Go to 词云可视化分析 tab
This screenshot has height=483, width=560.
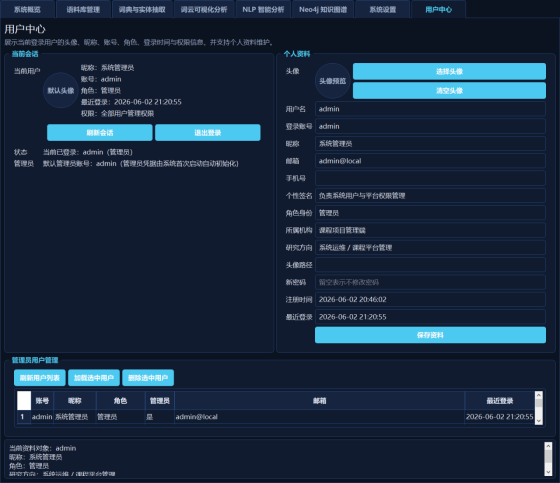[x=204, y=9]
